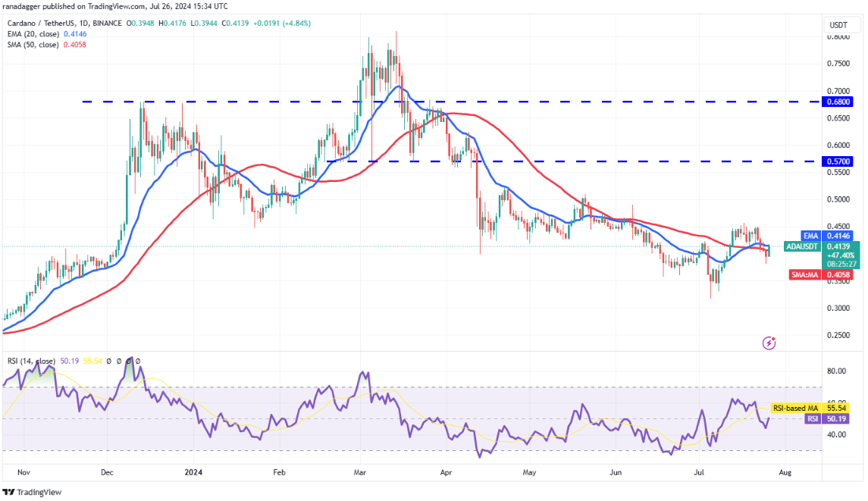868x501 pixels.
Task: Click the 0.6800 dashed line price label
Action: (838, 102)
